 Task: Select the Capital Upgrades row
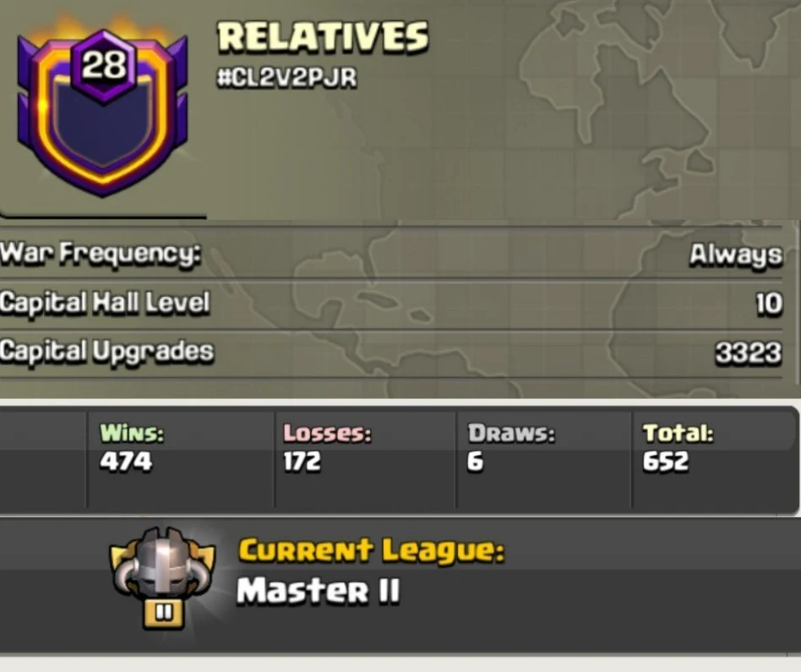pos(391,353)
